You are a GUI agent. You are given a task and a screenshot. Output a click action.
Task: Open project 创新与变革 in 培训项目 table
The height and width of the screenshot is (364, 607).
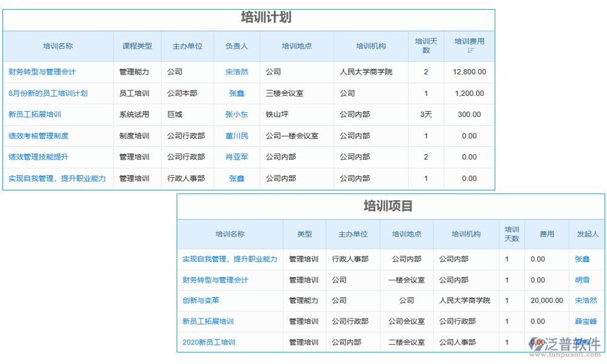click(x=202, y=300)
